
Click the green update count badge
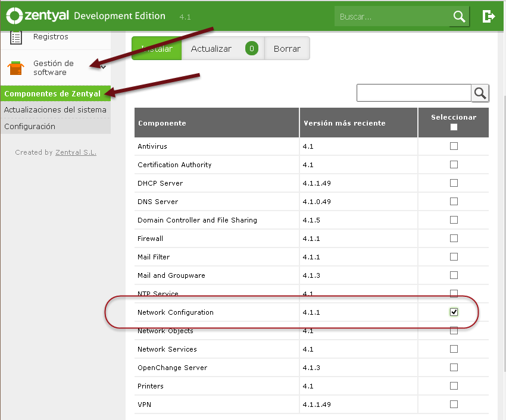[252, 49]
